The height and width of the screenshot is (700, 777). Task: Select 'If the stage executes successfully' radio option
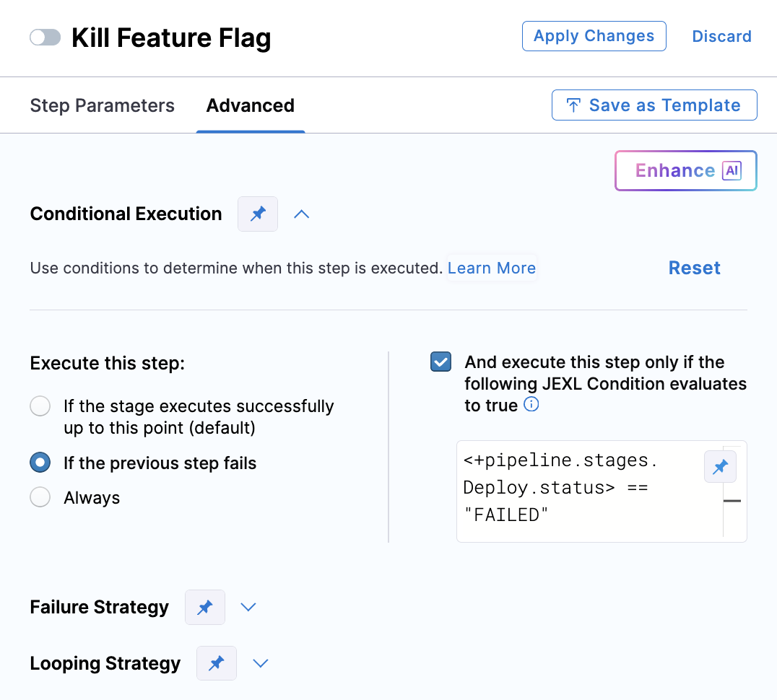(40, 406)
